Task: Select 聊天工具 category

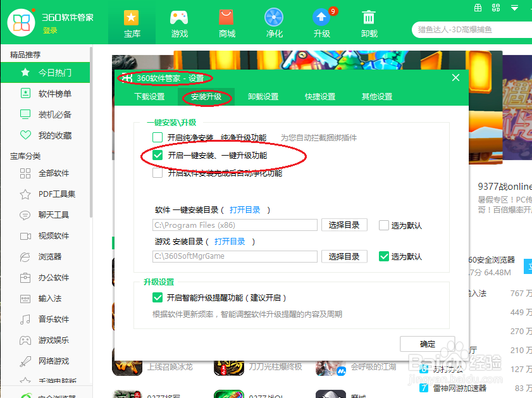Action: coord(46,215)
